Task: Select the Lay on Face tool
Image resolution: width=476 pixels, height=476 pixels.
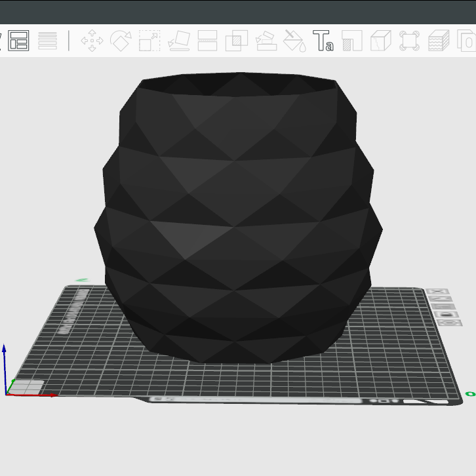Action: point(178,41)
